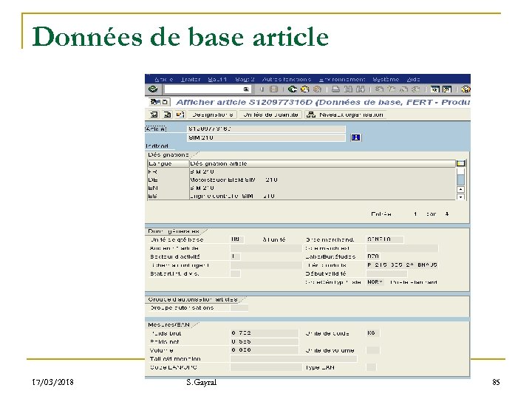Viewport: 532px width, 399px height.
Task: Open the Système menu
Action: point(386,79)
